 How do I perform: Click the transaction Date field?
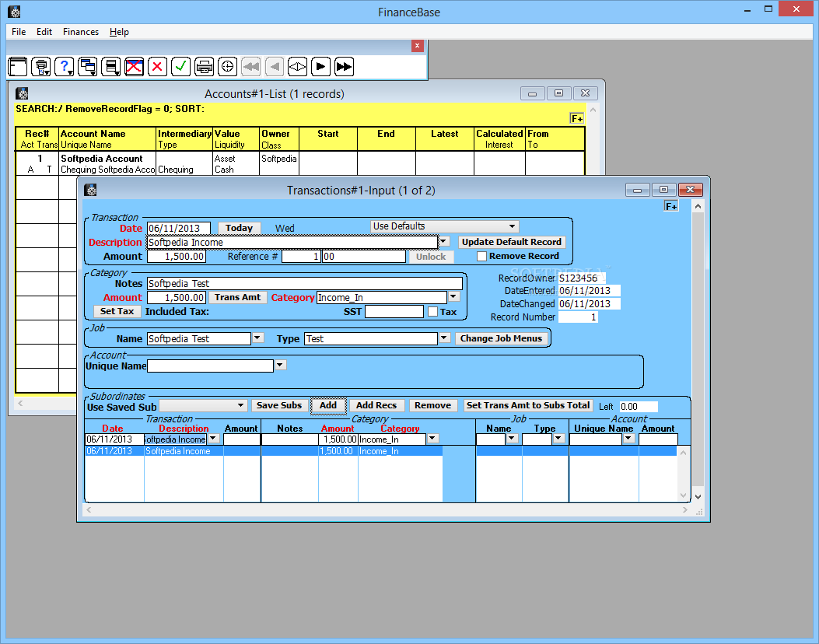[x=179, y=228]
